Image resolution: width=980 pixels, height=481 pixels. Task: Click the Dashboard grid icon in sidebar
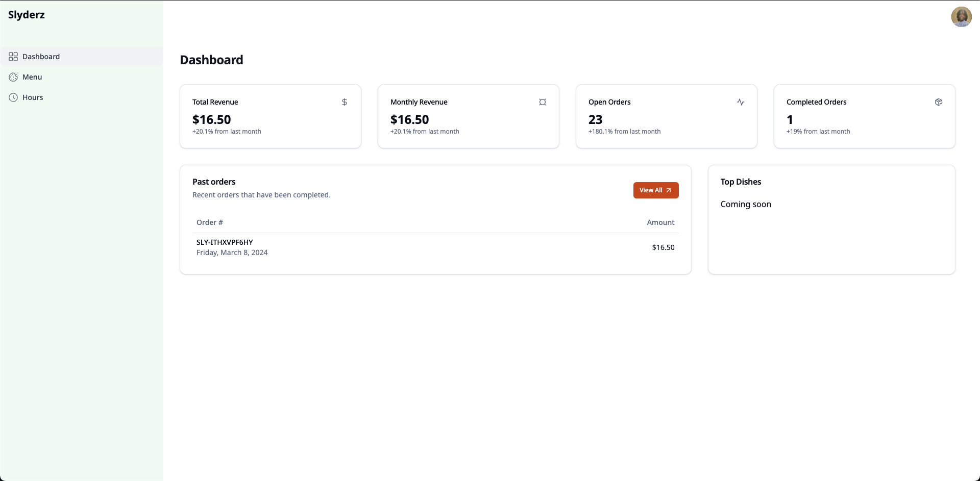pos(13,57)
